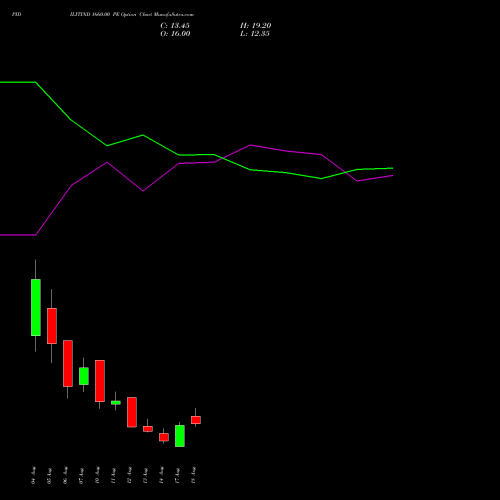
Task: Click the last red 18 Aug candlestick
Action: (x=196, y=420)
